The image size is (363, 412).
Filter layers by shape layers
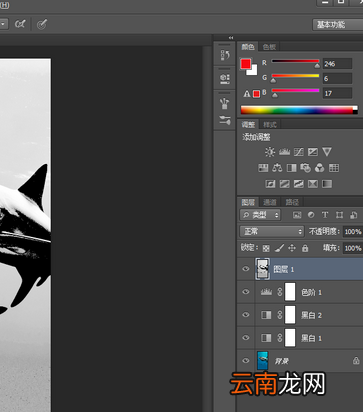tap(339, 215)
